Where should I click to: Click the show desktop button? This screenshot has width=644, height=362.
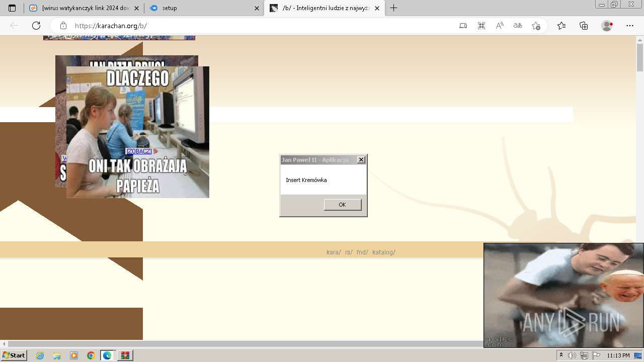click(638, 355)
